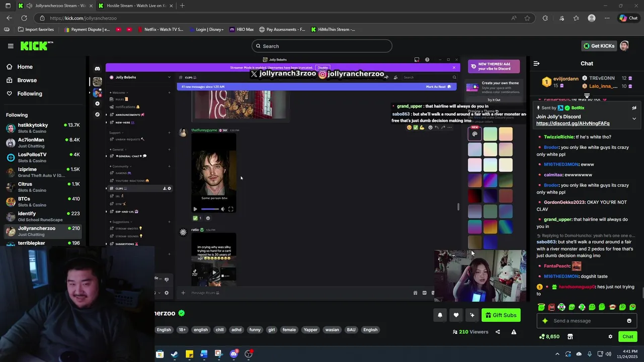This screenshot has width=644, height=362.
Task: Open LosPollosTV channel
Action: click(x=43, y=157)
